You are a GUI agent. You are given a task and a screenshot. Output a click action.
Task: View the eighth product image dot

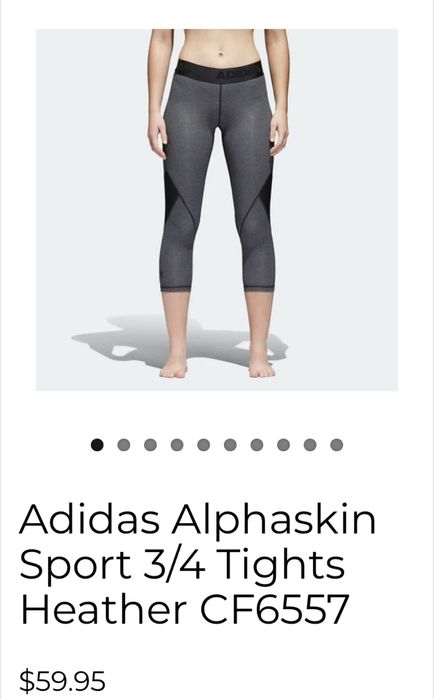283,445
